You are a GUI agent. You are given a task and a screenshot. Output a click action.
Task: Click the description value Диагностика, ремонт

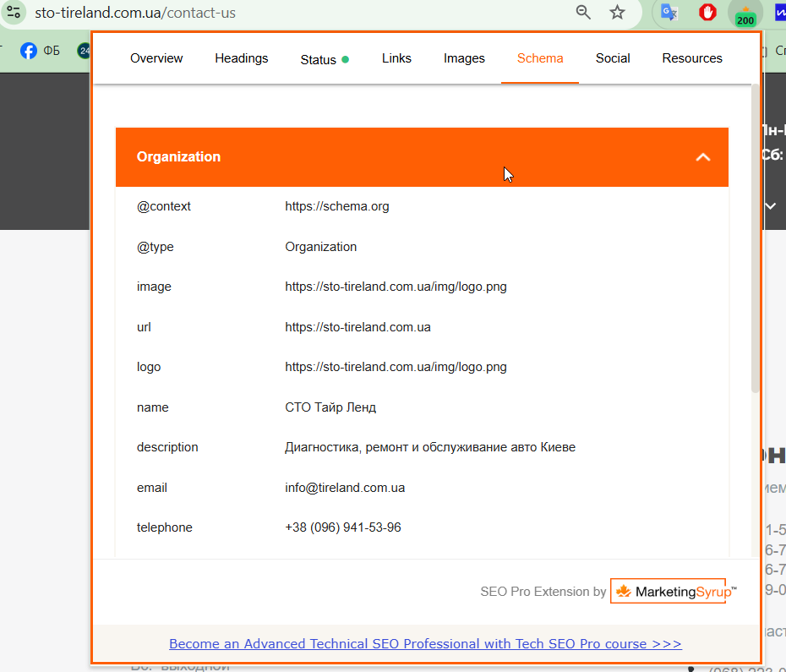click(430, 447)
